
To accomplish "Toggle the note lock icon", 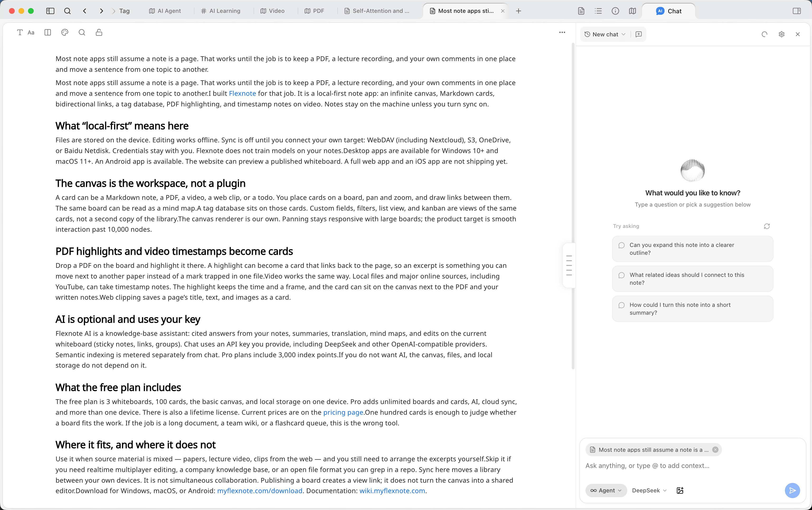I will point(99,32).
